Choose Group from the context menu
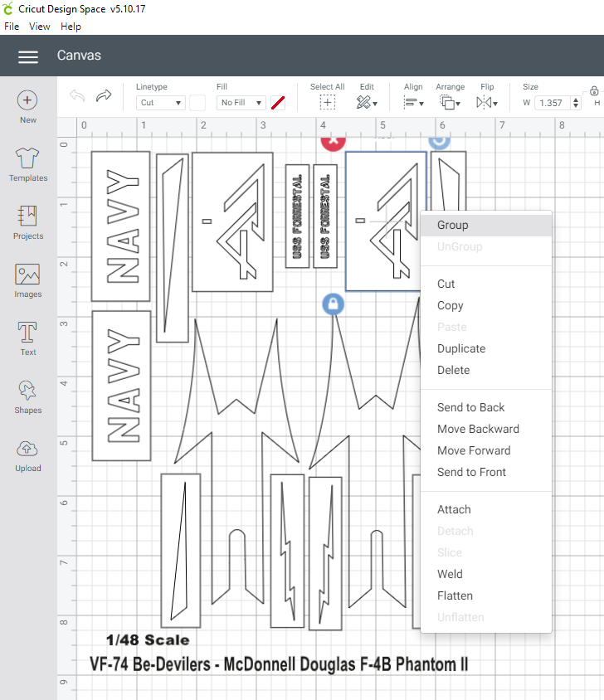The width and height of the screenshot is (604, 700). tap(453, 226)
